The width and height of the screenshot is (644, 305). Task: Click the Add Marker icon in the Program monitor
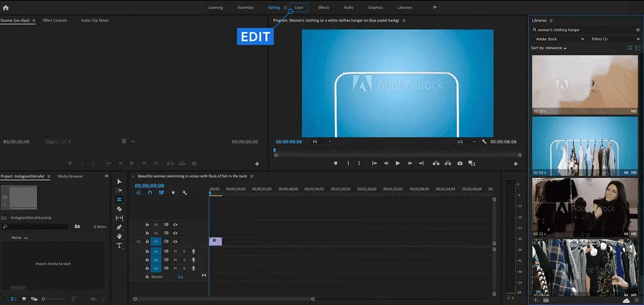[336, 163]
